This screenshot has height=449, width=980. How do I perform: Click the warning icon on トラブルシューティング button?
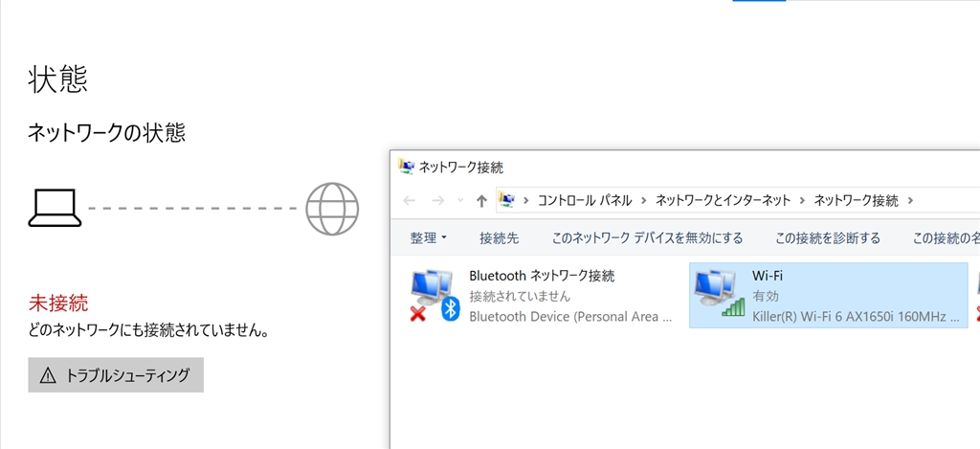[48, 375]
